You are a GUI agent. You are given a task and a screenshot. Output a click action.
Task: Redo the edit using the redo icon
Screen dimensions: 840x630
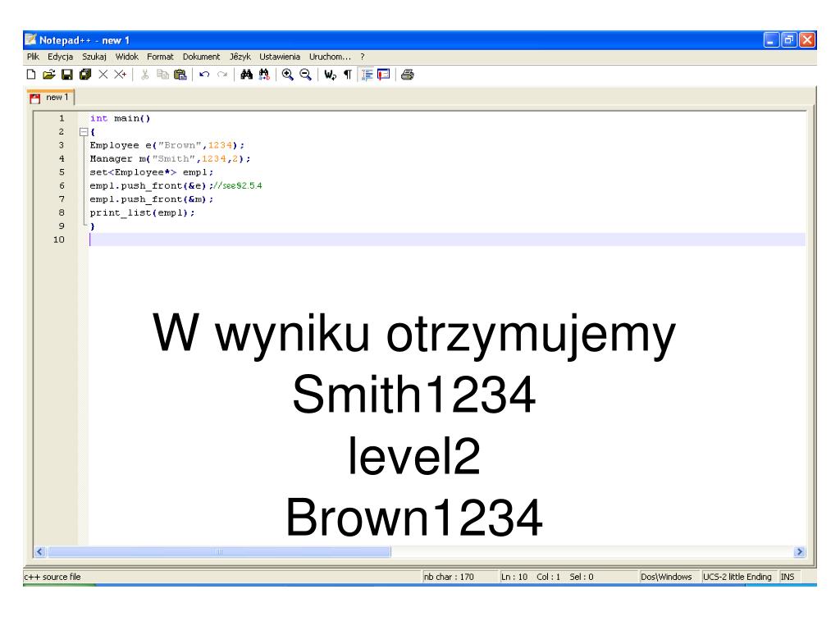(x=222, y=75)
